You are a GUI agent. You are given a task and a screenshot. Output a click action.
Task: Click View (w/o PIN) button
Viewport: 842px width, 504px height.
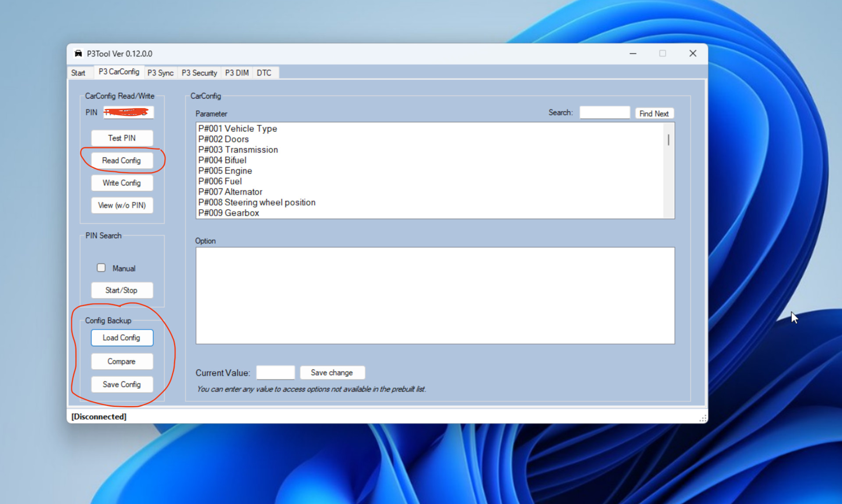(121, 205)
